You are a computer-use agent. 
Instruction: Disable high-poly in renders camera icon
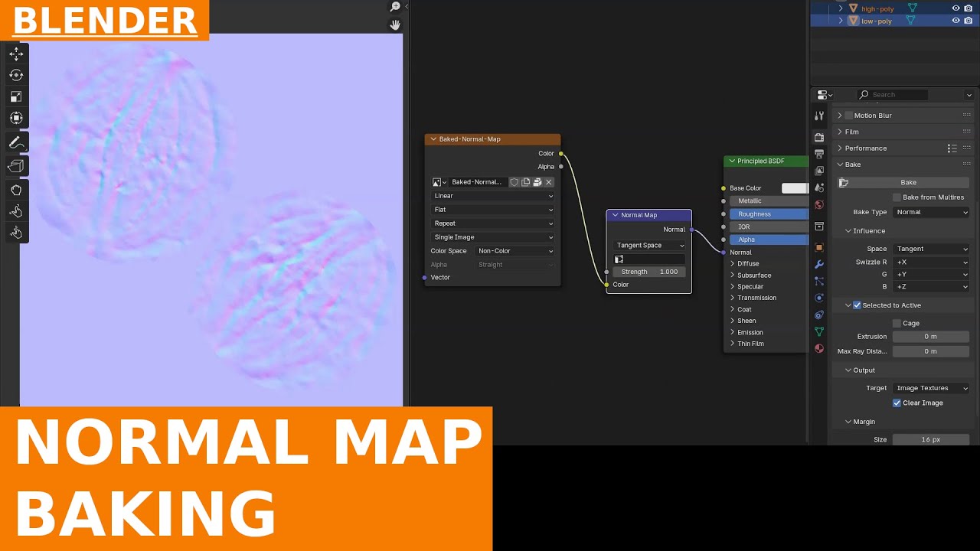[x=968, y=8]
